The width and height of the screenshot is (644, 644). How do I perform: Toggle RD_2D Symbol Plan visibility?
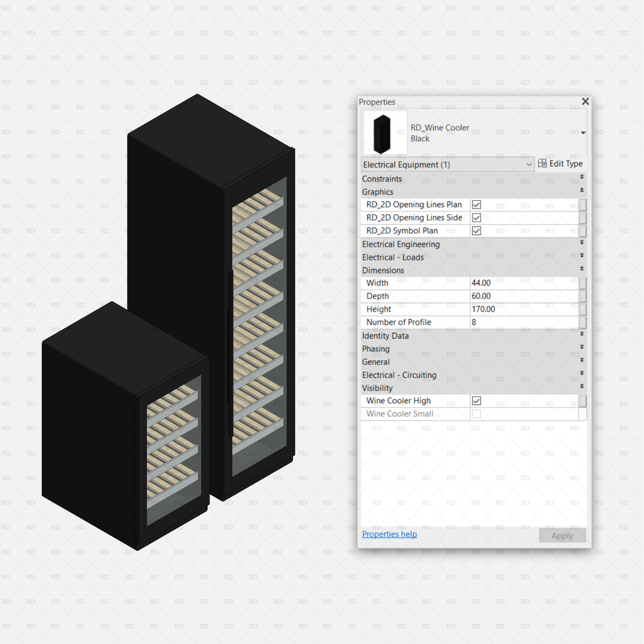coord(476,231)
